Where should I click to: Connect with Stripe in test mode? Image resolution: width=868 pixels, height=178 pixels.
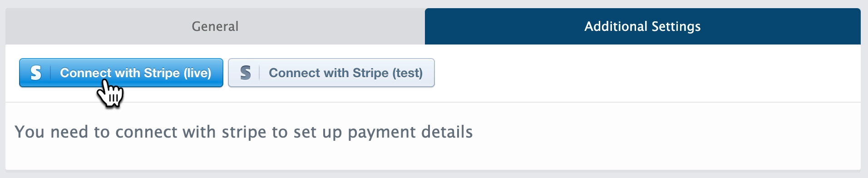pyautogui.click(x=331, y=73)
